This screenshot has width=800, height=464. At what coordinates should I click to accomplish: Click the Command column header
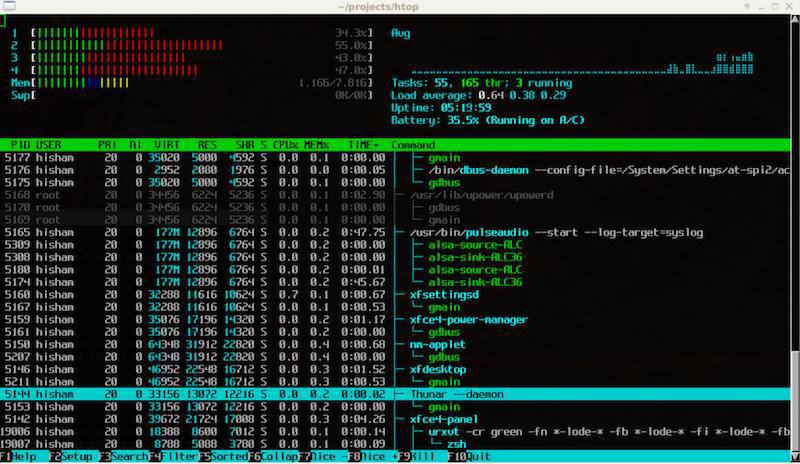pyautogui.click(x=413, y=145)
